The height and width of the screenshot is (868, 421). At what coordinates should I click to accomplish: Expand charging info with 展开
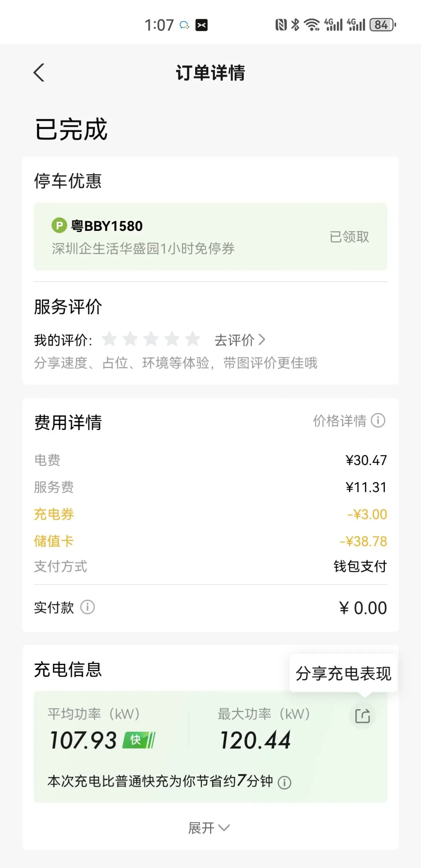pyautogui.click(x=209, y=828)
